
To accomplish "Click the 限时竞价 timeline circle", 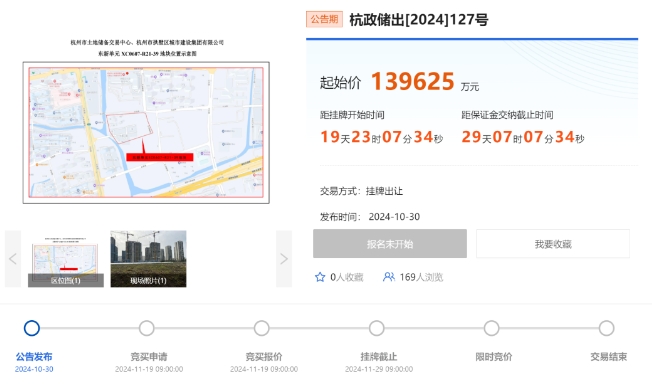I will pyautogui.click(x=491, y=328).
